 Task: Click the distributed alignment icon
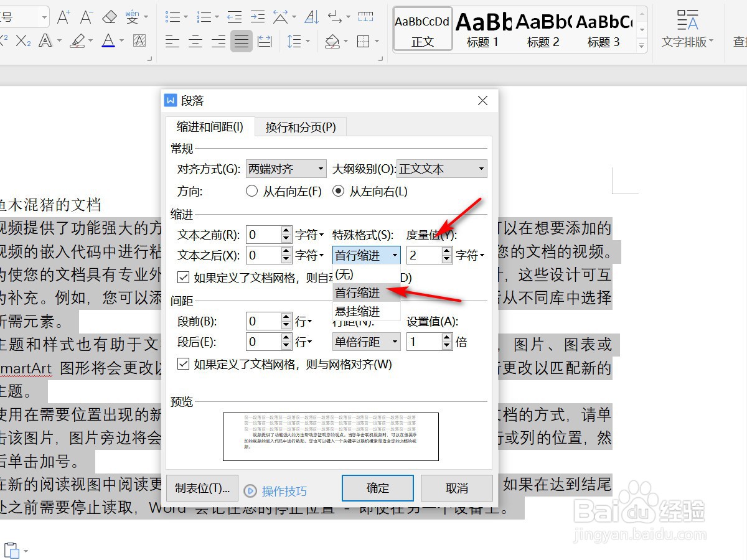pos(265,42)
